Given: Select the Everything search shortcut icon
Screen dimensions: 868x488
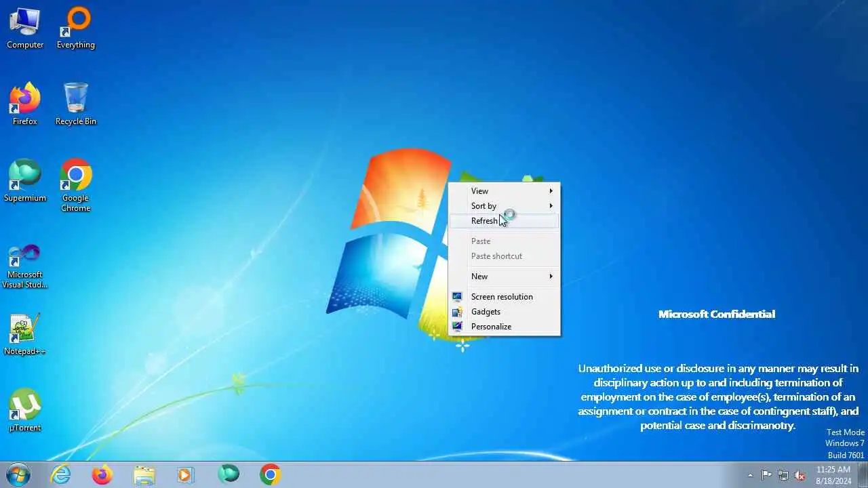Looking at the screenshot, I should point(76,28).
